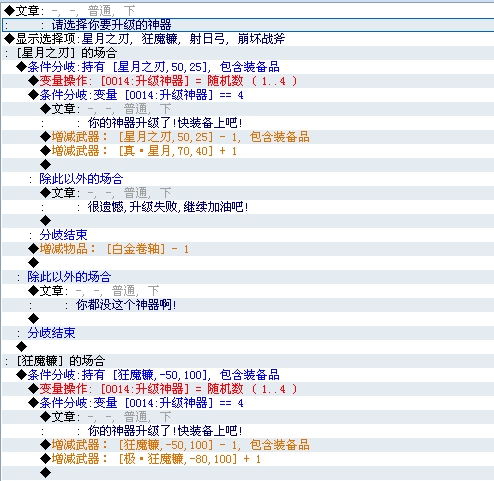This screenshot has width=494, height=481.
Task: Click the '[狂魔镰] 的场合' branch row
Action: point(248,361)
